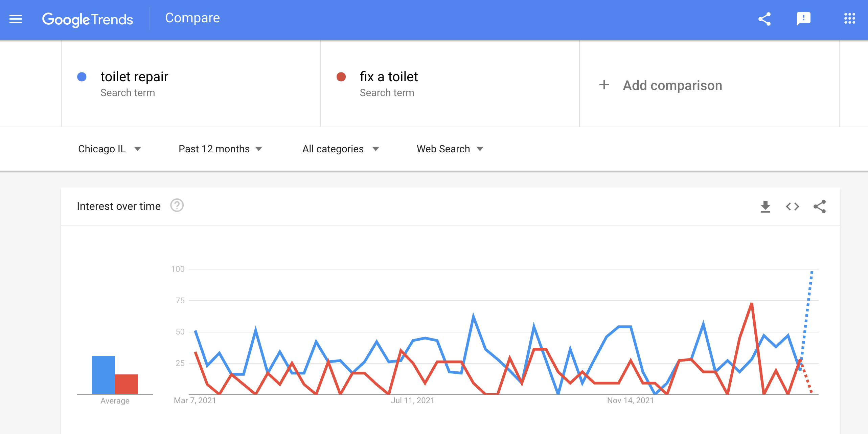Open the embed code icon
Screen dimensions: 868x434
(792, 207)
